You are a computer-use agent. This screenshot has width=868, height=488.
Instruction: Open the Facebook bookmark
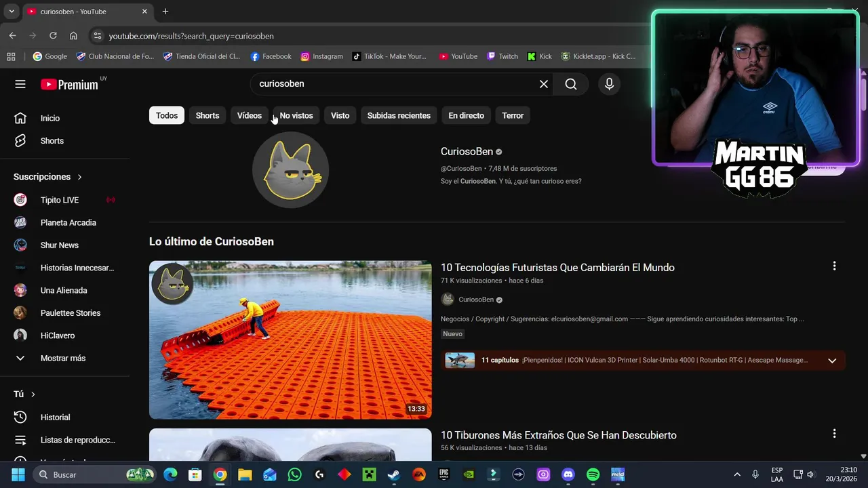(x=271, y=56)
